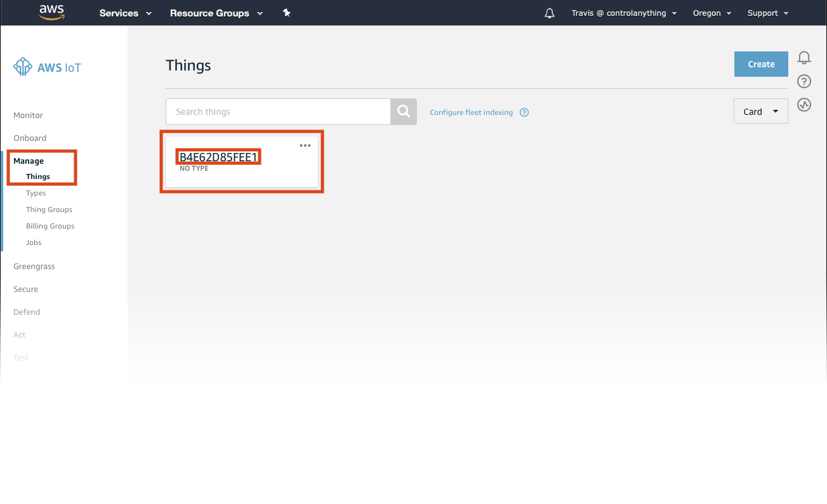Open the pinned shortcuts star icon

click(x=286, y=12)
